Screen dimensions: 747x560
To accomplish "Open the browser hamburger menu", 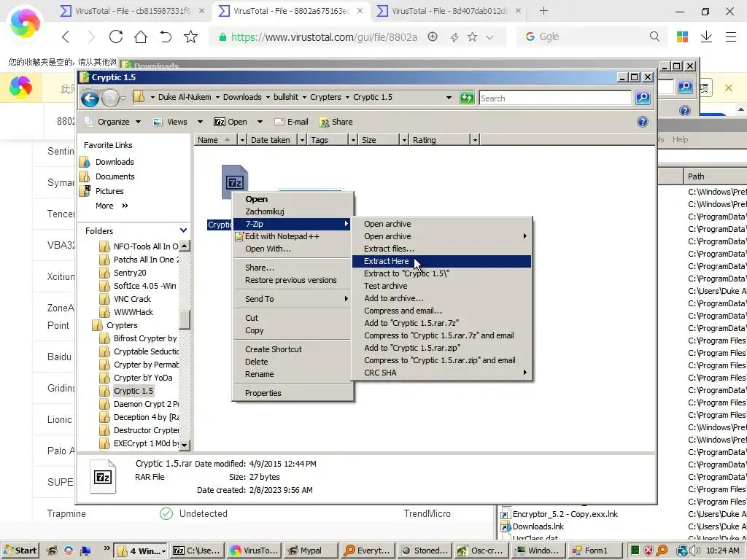I will coord(731,36).
